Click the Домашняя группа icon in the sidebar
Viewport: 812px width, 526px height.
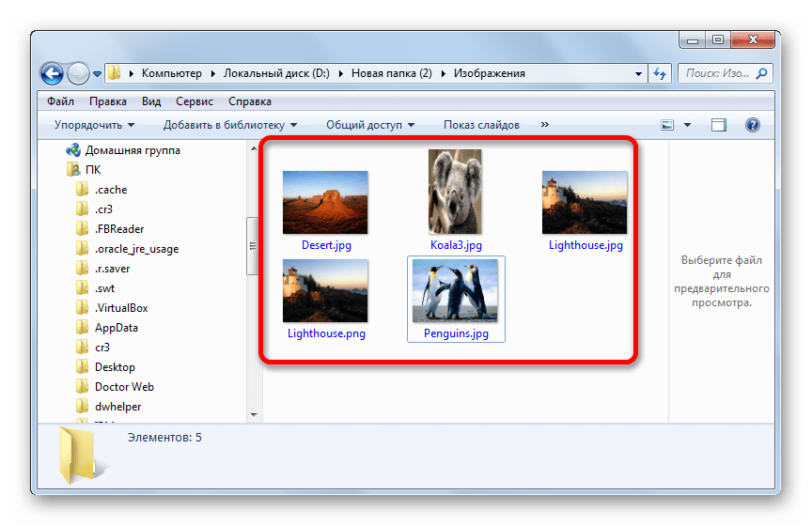pyautogui.click(x=72, y=150)
